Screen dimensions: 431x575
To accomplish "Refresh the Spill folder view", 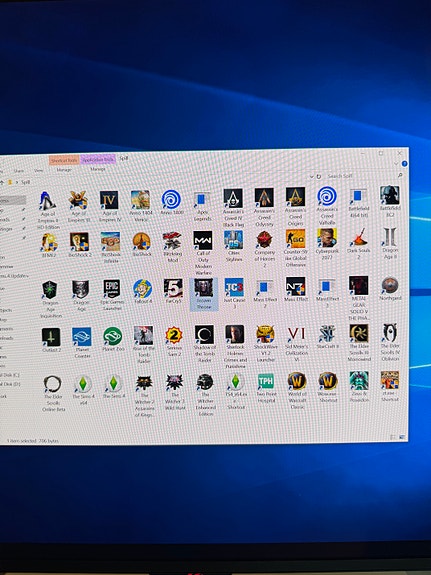I will tap(319, 176).
